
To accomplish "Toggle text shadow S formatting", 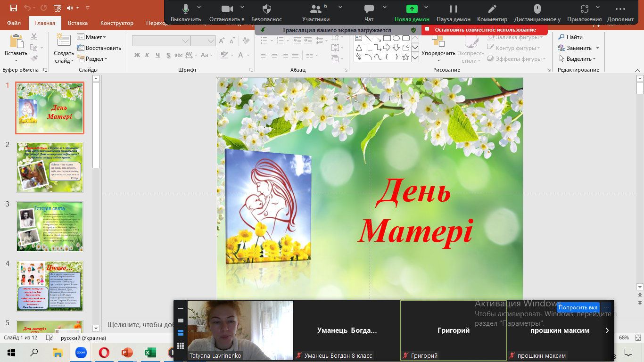I will [x=168, y=55].
